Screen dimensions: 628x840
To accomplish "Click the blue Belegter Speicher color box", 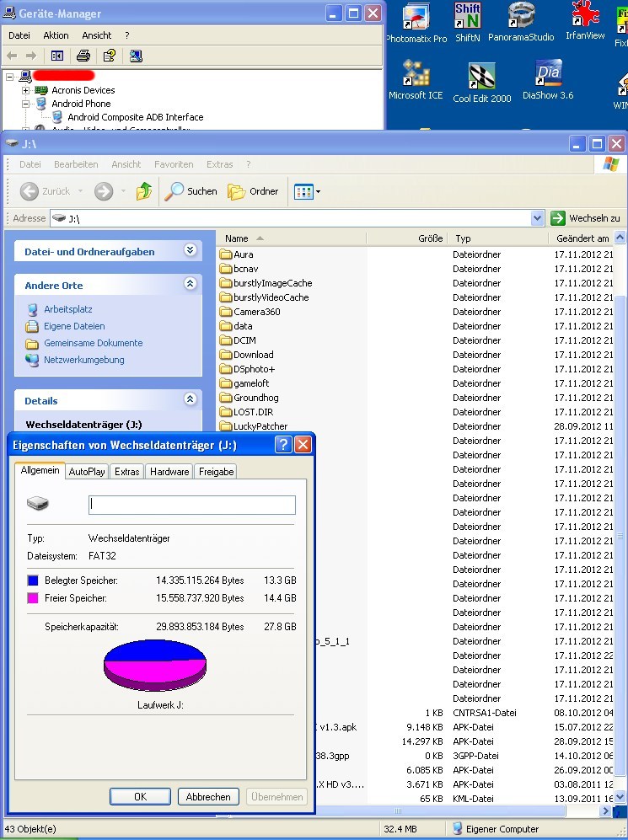I will [x=33, y=581].
